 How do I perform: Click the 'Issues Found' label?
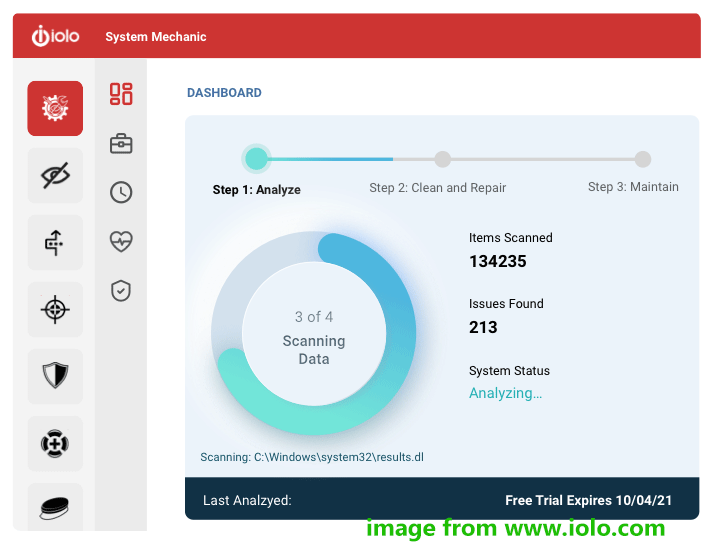(x=506, y=304)
